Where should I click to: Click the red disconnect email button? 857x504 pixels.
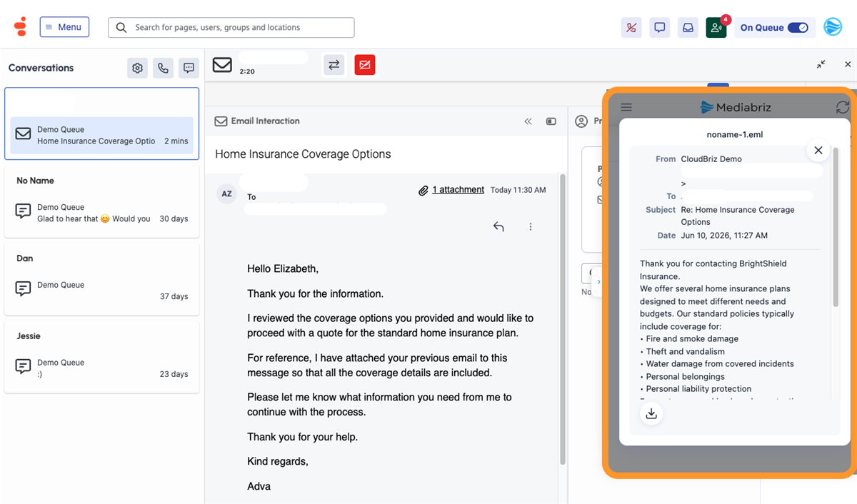(x=365, y=65)
